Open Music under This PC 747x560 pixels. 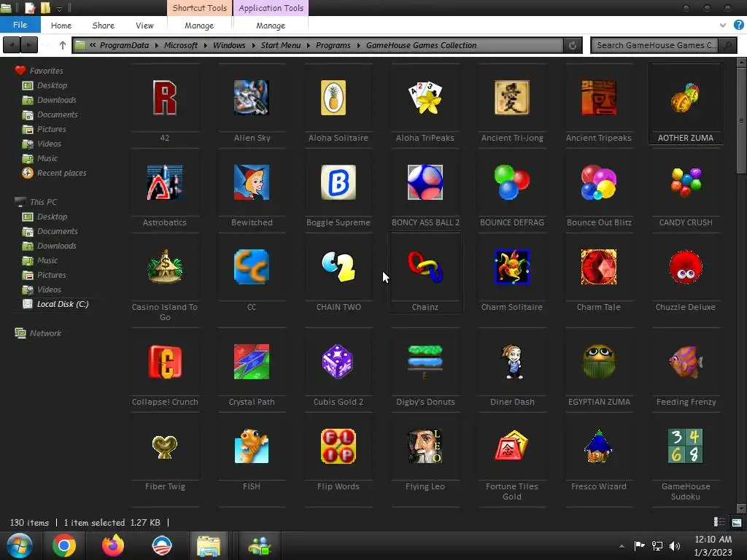(x=47, y=260)
